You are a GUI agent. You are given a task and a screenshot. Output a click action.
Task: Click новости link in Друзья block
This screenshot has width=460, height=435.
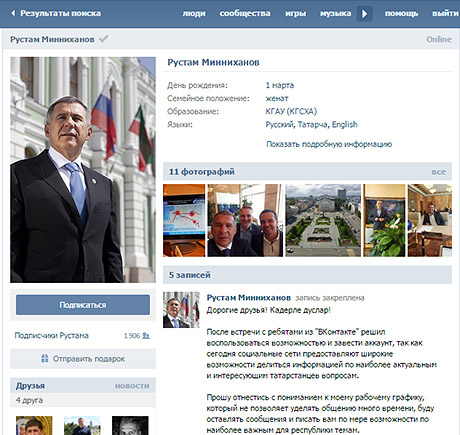[132, 386]
